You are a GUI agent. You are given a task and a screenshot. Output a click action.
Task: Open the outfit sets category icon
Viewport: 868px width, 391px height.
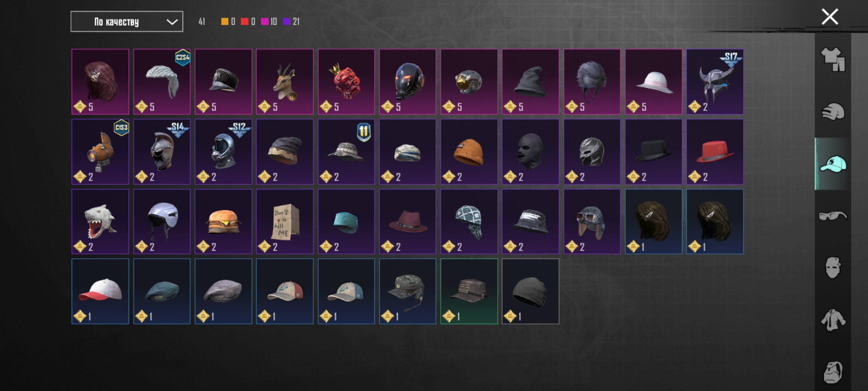[x=833, y=60]
